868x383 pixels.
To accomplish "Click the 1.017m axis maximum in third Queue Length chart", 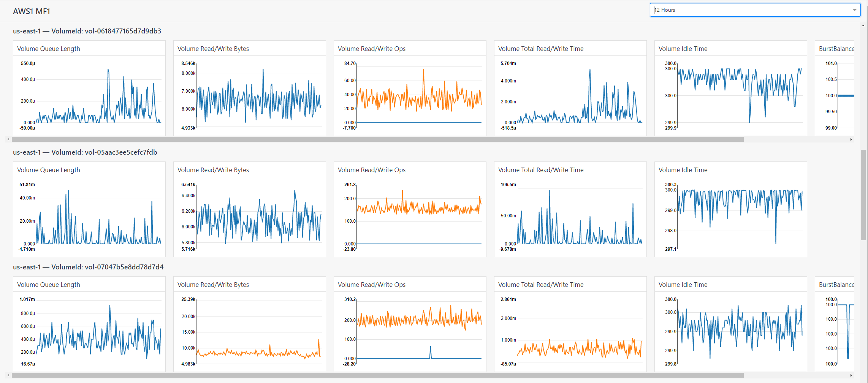I will click(27, 299).
